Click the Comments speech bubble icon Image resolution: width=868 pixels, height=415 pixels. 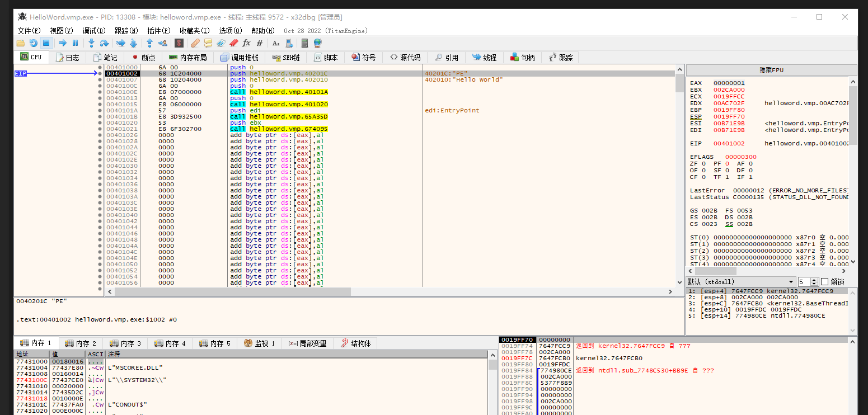(208, 43)
